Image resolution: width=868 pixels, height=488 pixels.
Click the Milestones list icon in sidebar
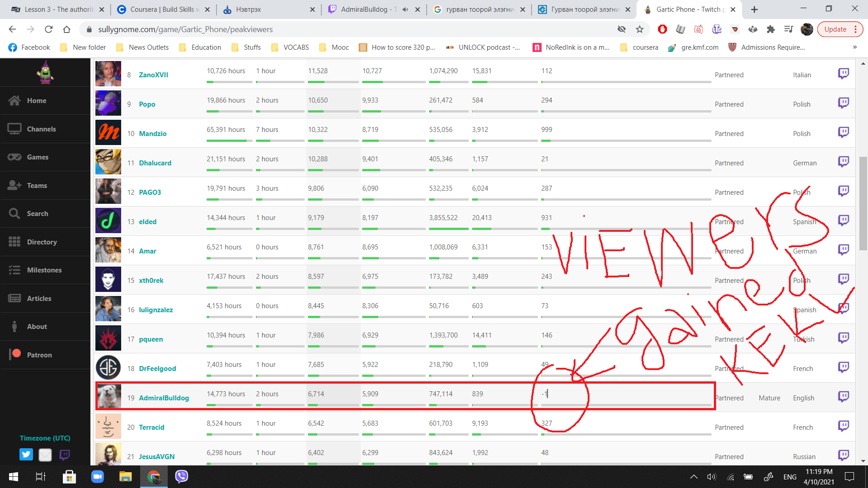click(14, 270)
